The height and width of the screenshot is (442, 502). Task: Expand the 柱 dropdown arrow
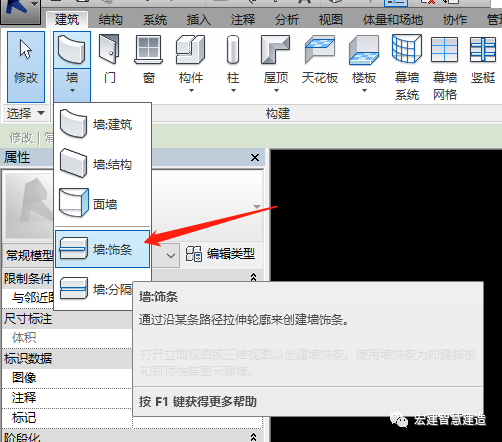tap(233, 91)
